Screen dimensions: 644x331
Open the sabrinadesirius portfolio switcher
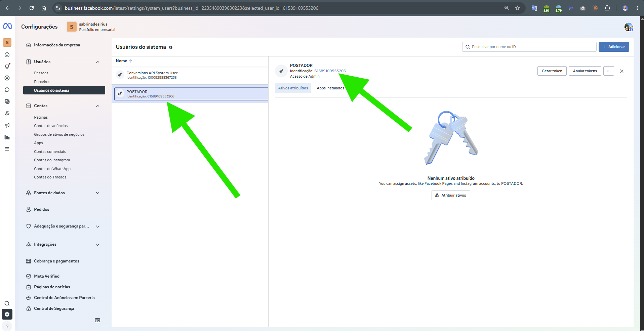click(91, 27)
